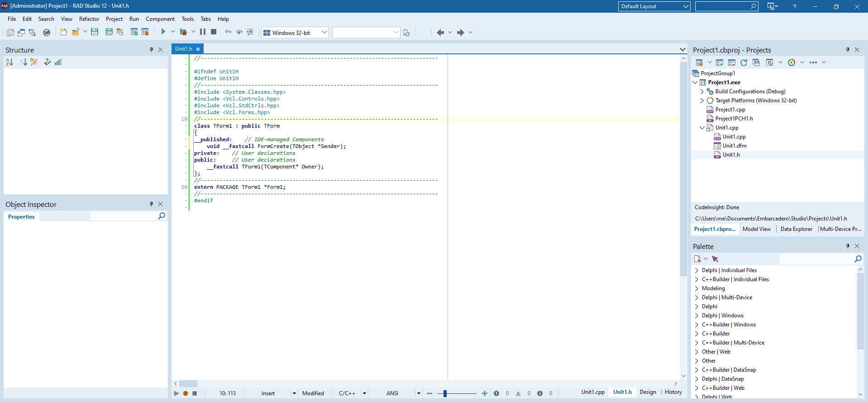Click the editor horizontal scrollbar thumb
Screen dimensions: 868x402
(188, 383)
